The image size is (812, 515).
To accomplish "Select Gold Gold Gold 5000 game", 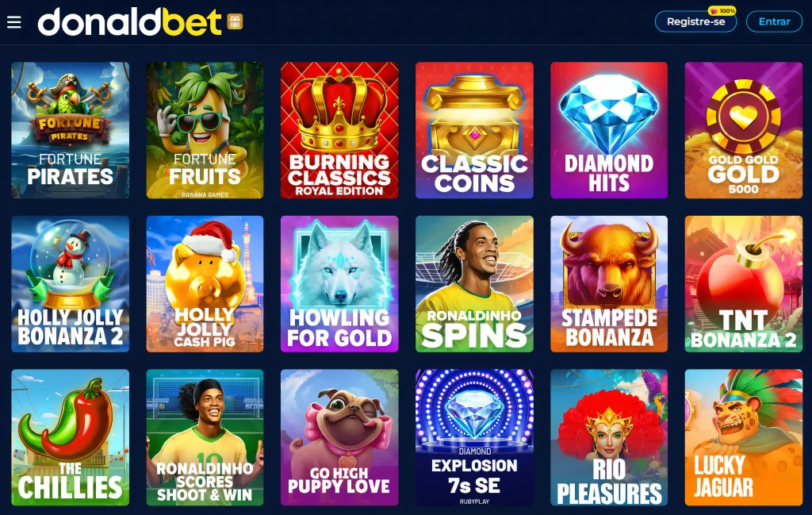I will point(744,130).
